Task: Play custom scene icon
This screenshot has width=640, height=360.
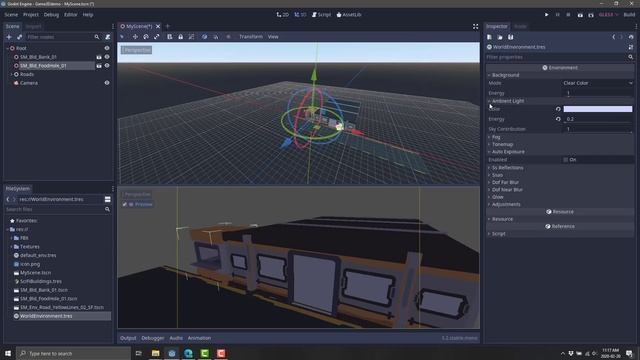Action: coord(591,15)
